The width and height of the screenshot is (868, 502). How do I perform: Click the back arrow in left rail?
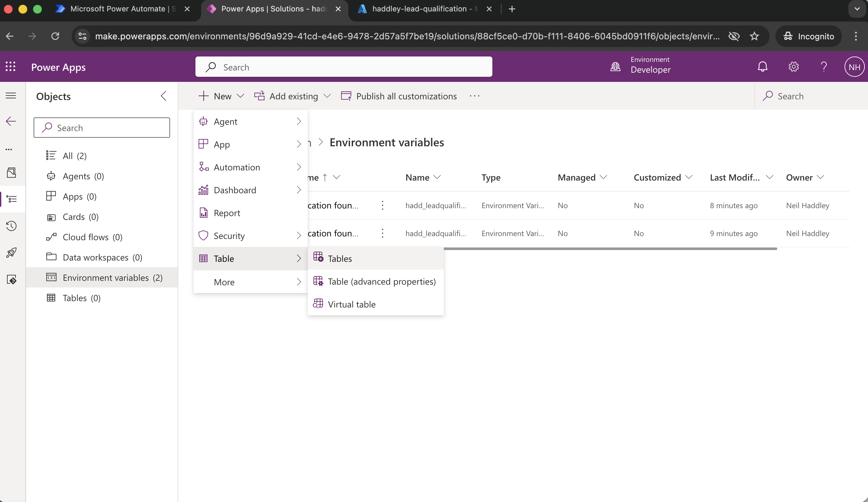pyautogui.click(x=11, y=121)
